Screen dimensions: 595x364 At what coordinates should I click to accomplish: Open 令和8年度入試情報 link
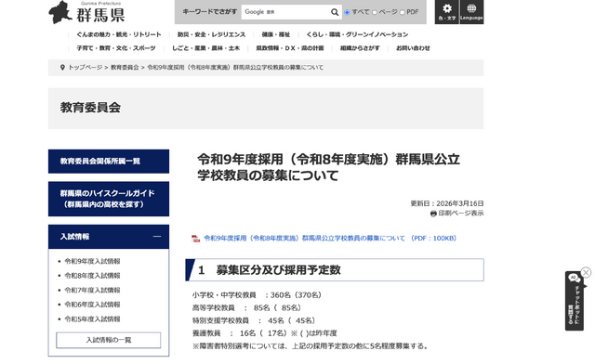92,276
